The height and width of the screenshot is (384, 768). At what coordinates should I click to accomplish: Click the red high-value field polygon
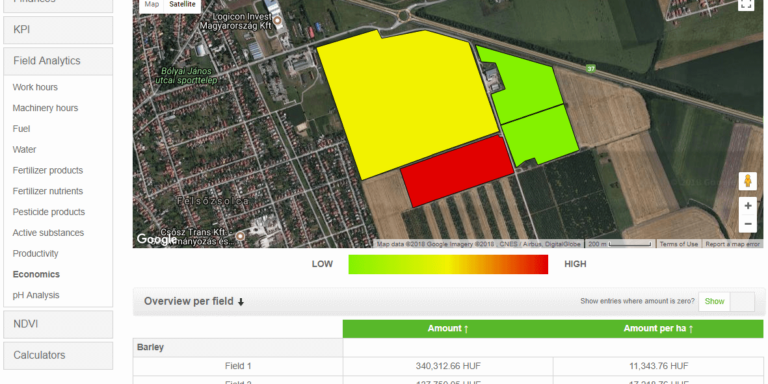457,171
